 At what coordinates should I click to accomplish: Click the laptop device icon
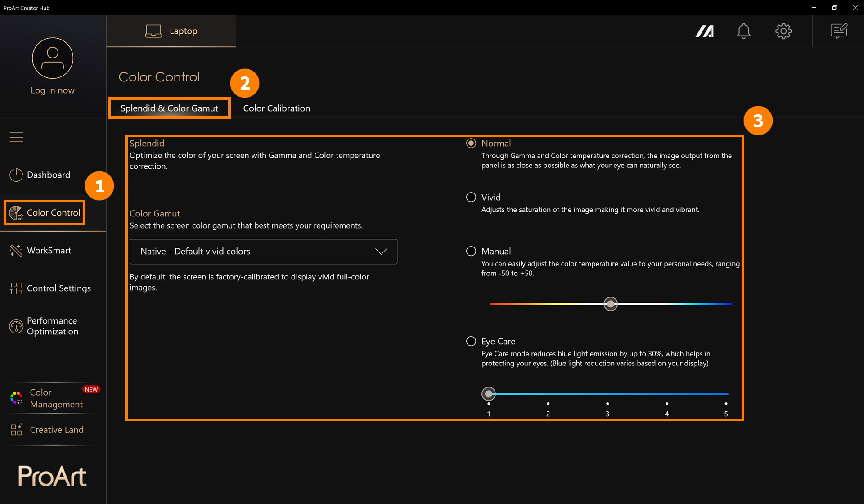pyautogui.click(x=153, y=31)
